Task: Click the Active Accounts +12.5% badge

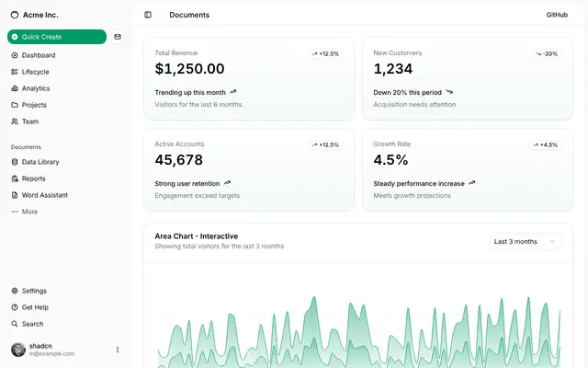Action: click(325, 144)
